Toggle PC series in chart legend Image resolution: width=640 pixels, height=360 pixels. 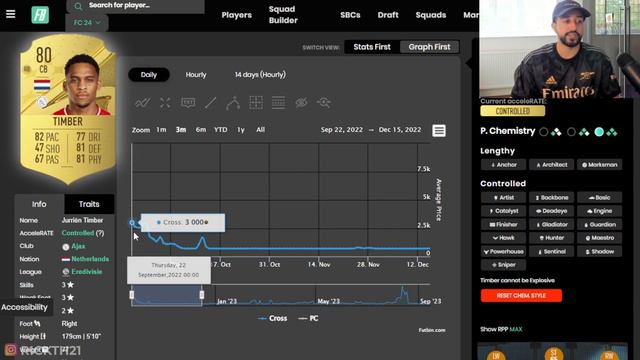pos(309,318)
